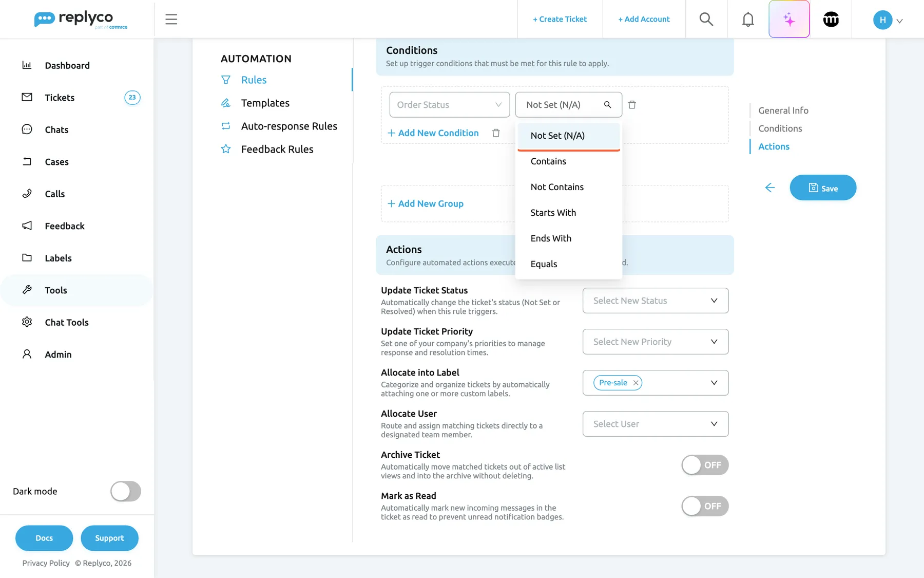Image resolution: width=924 pixels, height=578 pixels.
Task: Click the AI sparkle assistant icon
Action: 789,20
